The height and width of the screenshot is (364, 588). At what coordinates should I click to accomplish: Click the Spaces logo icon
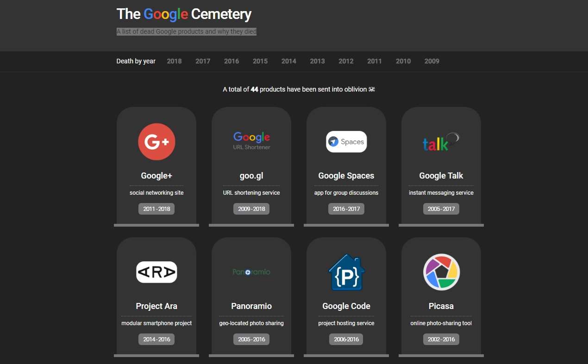tap(346, 142)
